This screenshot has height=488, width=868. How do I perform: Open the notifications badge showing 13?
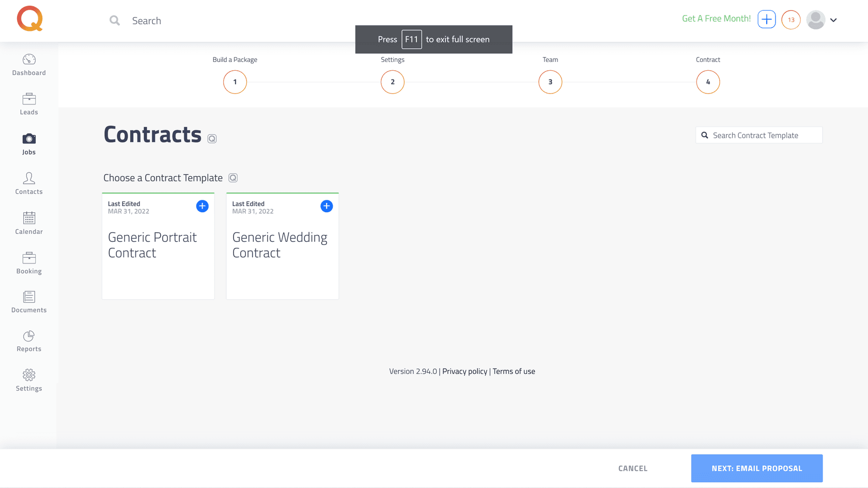791,20
